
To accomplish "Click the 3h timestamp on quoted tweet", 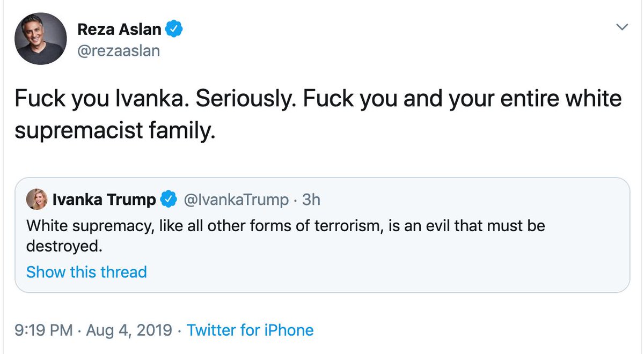I will [x=311, y=200].
